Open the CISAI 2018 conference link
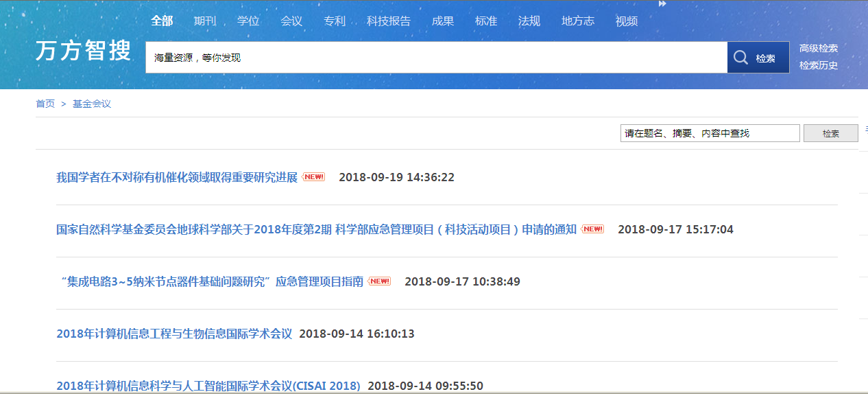868x394 pixels. [x=208, y=386]
